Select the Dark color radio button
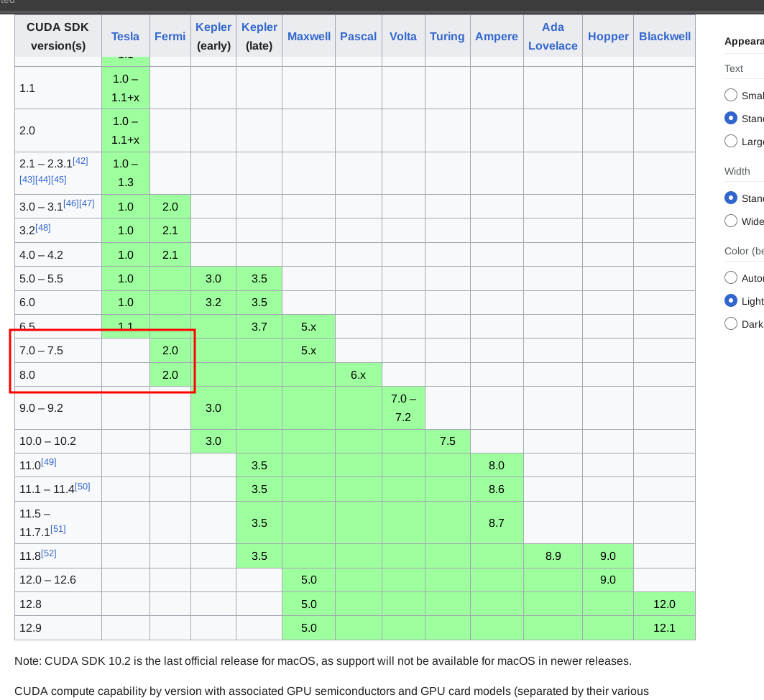Screen dimensions: 764x700 pyautogui.click(x=731, y=323)
